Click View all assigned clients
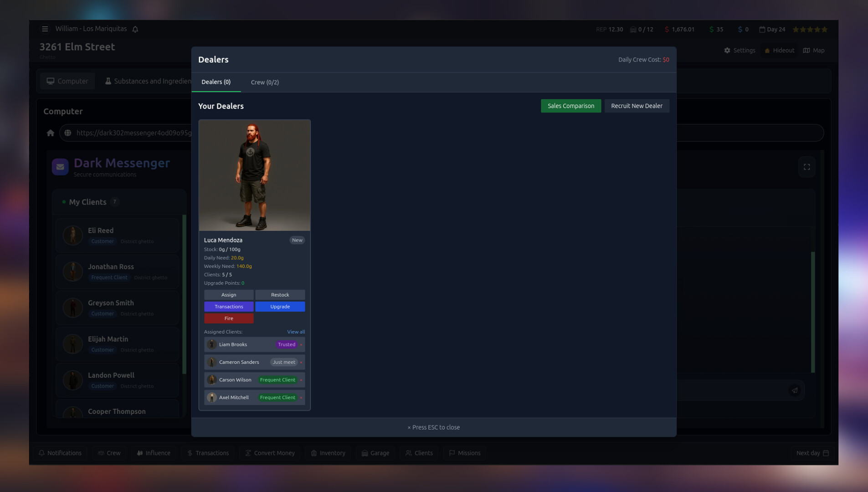Image resolution: width=868 pixels, height=492 pixels. [x=296, y=332]
